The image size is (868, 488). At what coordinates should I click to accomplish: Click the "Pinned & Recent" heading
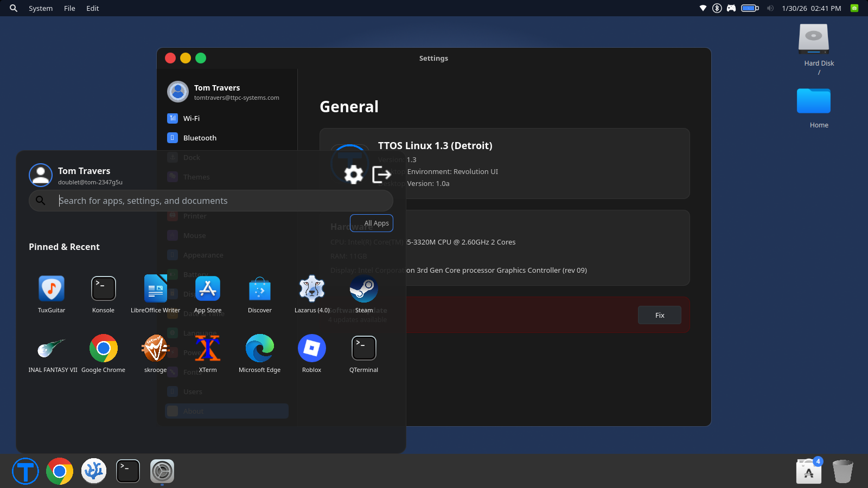tap(64, 247)
